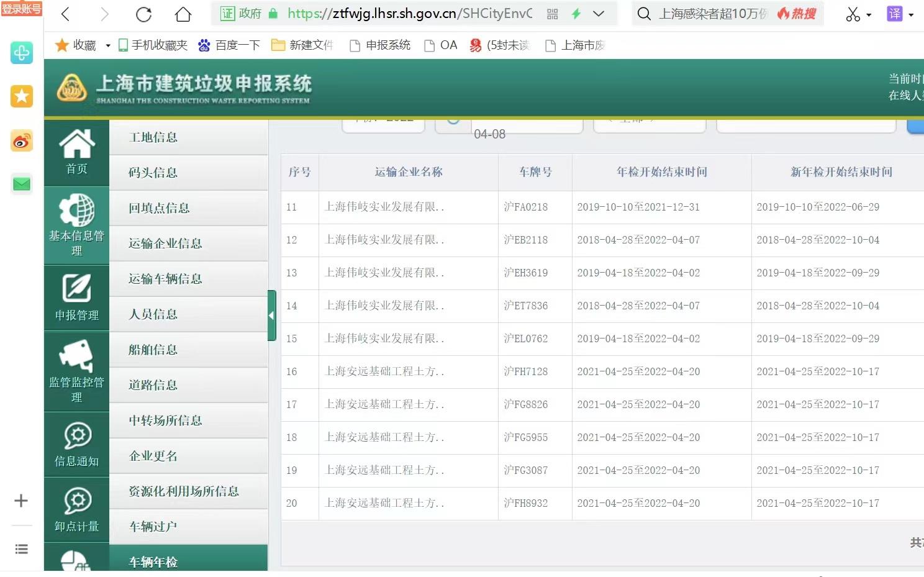
Task: Select 工地信息 submenu item
Action: (189, 137)
